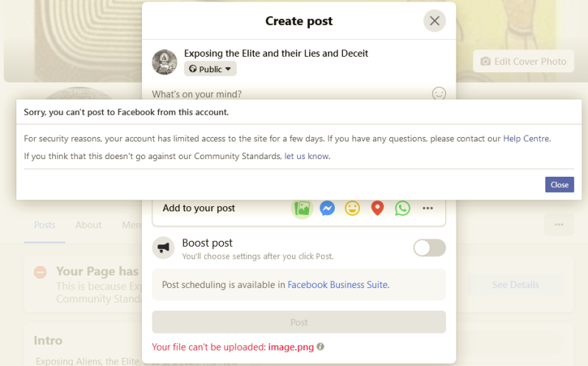
Task: Click the green WhatsApp icon
Action: pyautogui.click(x=402, y=208)
